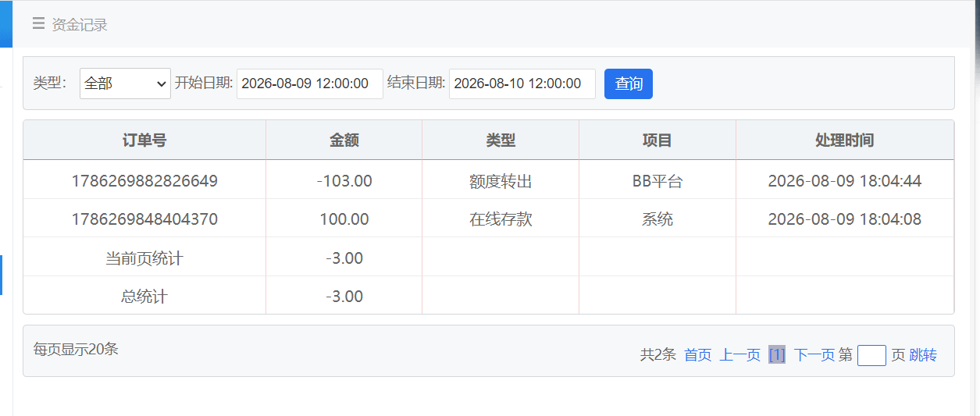980x416 pixels.
Task: Click the BB平台 project cell
Action: (657, 181)
